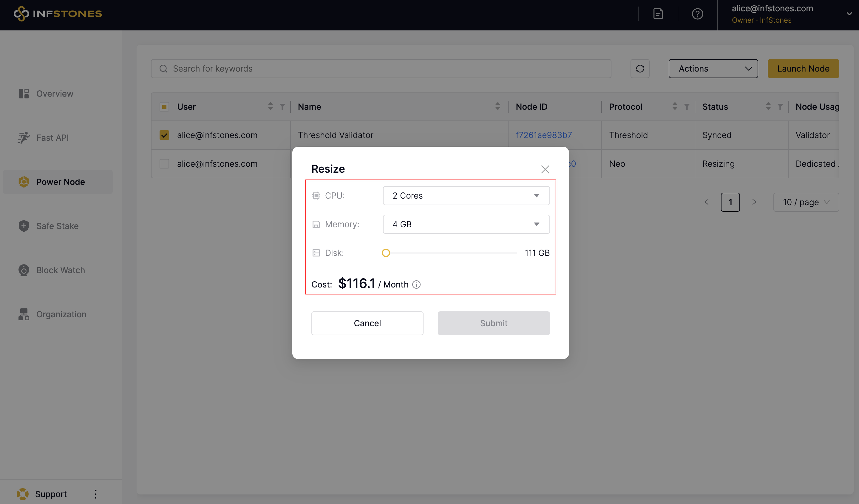Expand the CPU 2 Cores dropdown
This screenshot has width=859, height=504.
click(466, 196)
